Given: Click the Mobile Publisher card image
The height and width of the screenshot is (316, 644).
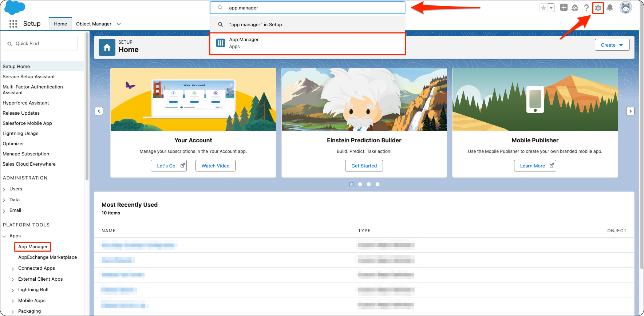Looking at the screenshot, I should [535, 99].
